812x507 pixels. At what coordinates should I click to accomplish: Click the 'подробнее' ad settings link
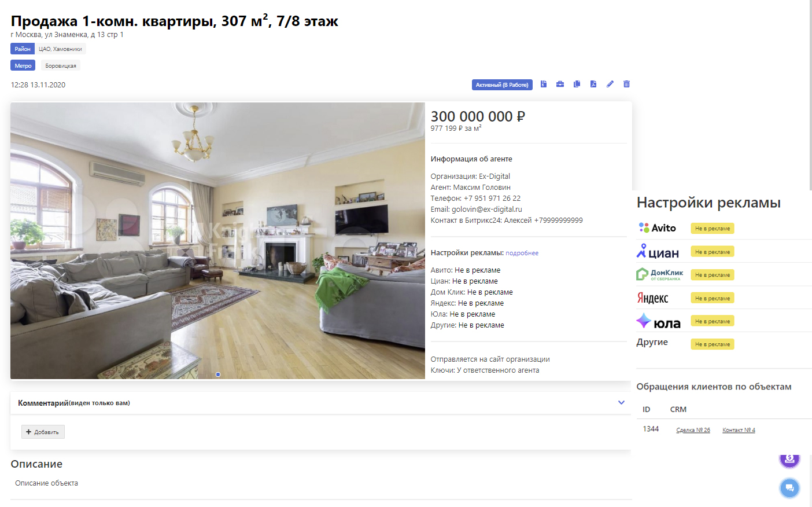click(x=522, y=253)
